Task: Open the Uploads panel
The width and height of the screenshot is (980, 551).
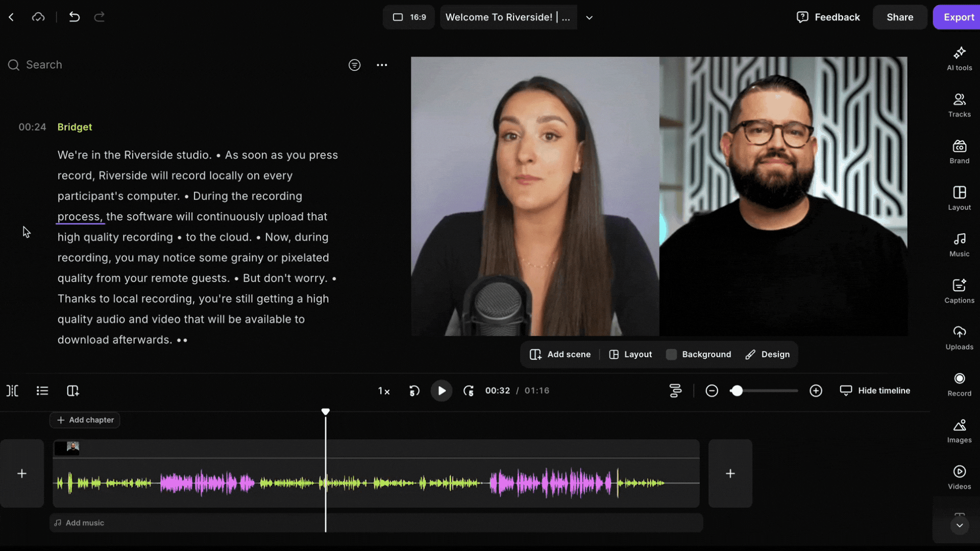Action: pos(960,338)
